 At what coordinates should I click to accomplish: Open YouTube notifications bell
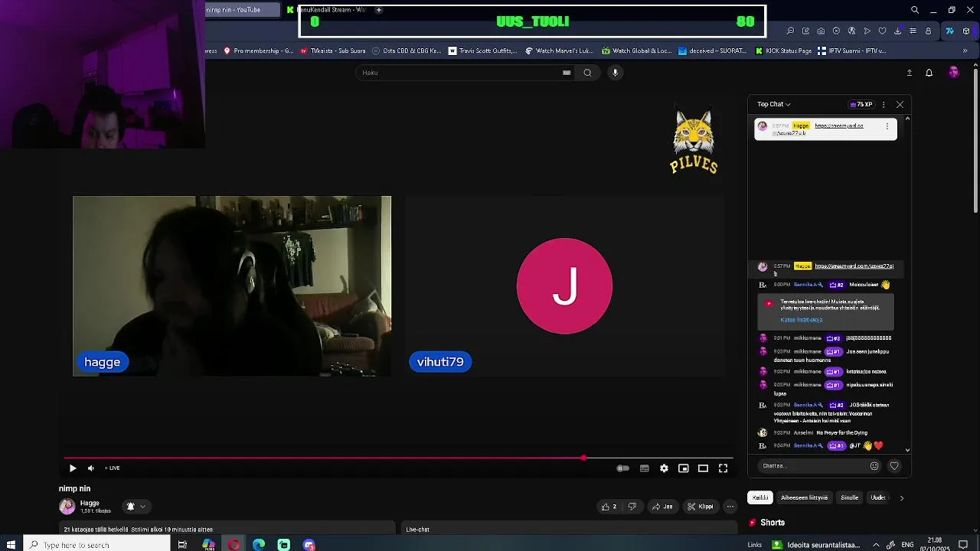tap(929, 73)
